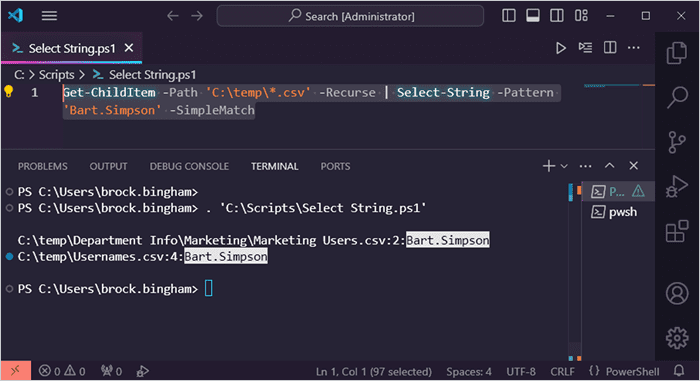The image size is (700, 381).
Task: Open the Manage gear icon
Action: click(x=677, y=338)
